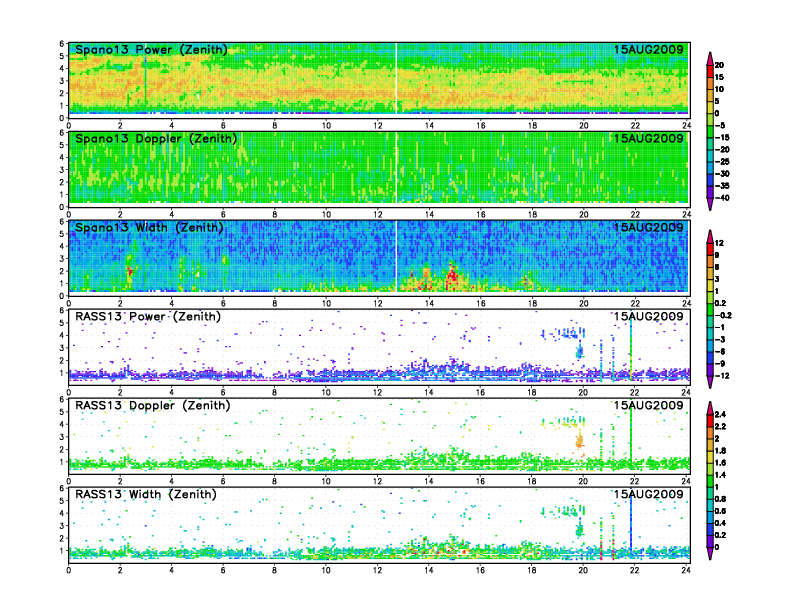Select the 15AUG2009 date in Spano13 Power panel
The width and height of the screenshot is (792, 612).
point(648,49)
